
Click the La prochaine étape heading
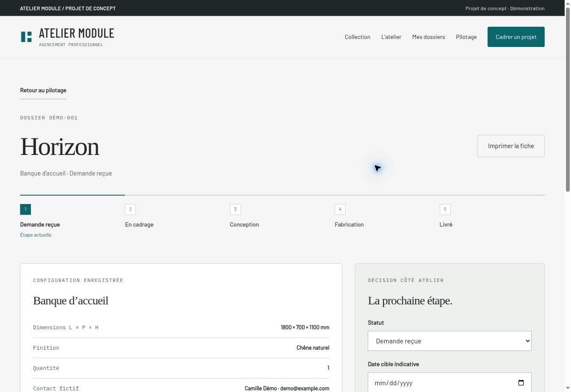(x=410, y=301)
